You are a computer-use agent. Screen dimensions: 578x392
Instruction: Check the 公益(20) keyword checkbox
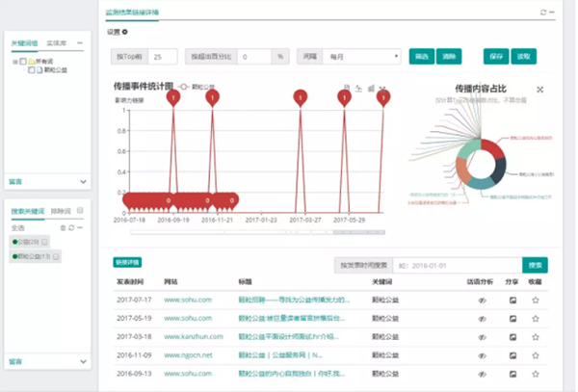[x=44, y=242]
